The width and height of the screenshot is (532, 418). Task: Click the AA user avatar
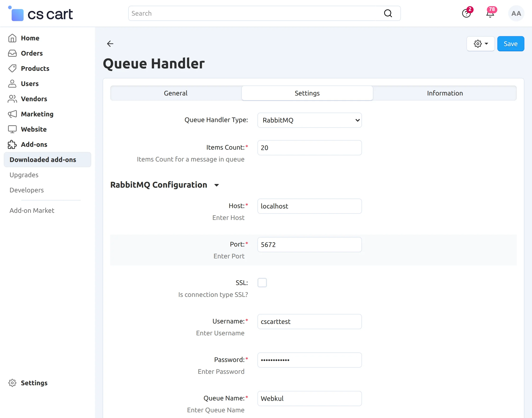(516, 14)
